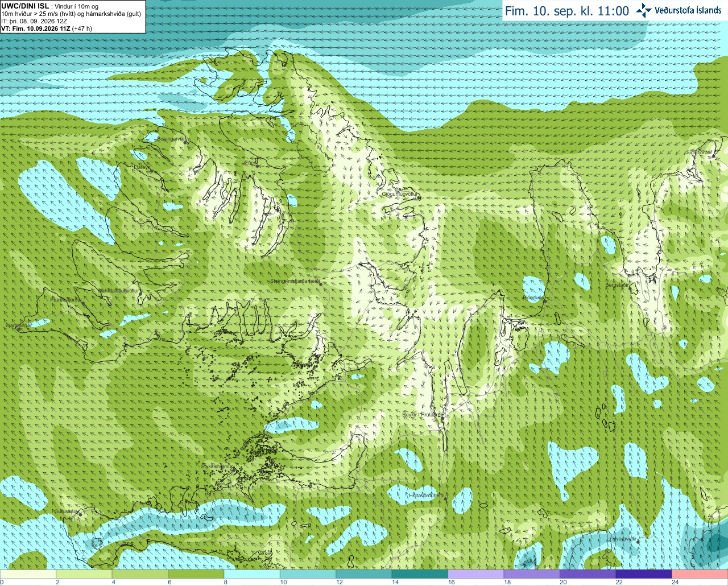Click the Fim. 10. sep. kl. 11:00 timestamp

(567, 11)
